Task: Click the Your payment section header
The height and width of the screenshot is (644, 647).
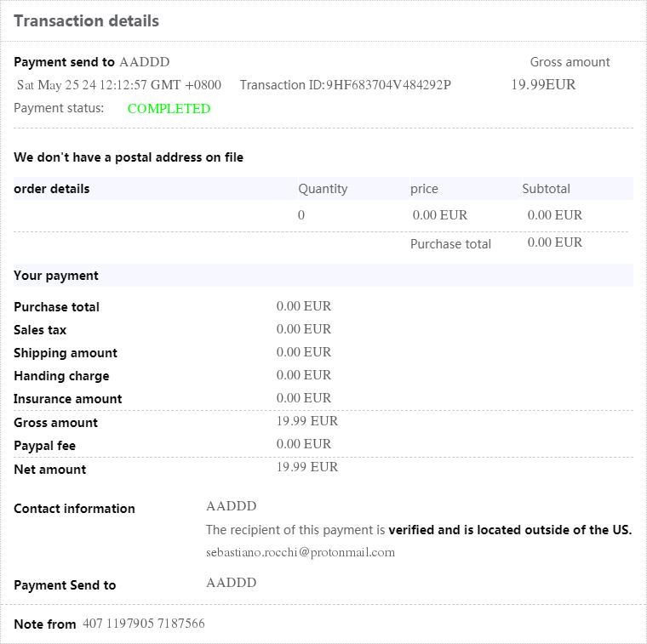Action: click(x=56, y=276)
